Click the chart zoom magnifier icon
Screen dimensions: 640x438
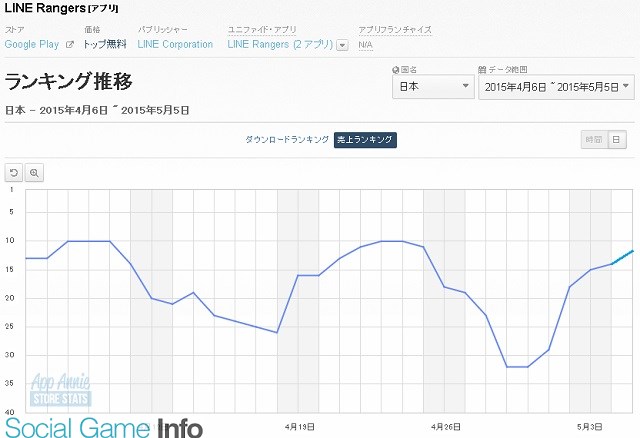point(34,173)
